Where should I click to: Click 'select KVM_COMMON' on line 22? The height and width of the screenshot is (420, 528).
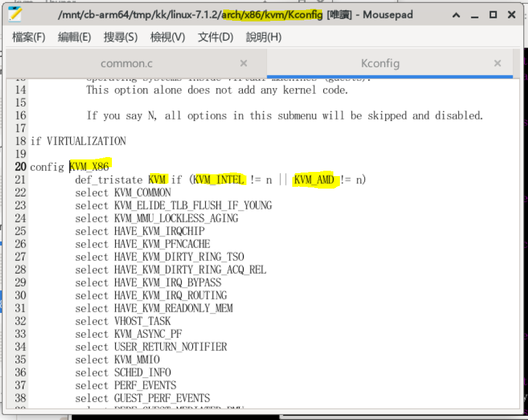pyautogui.click(x=123, y=193)
